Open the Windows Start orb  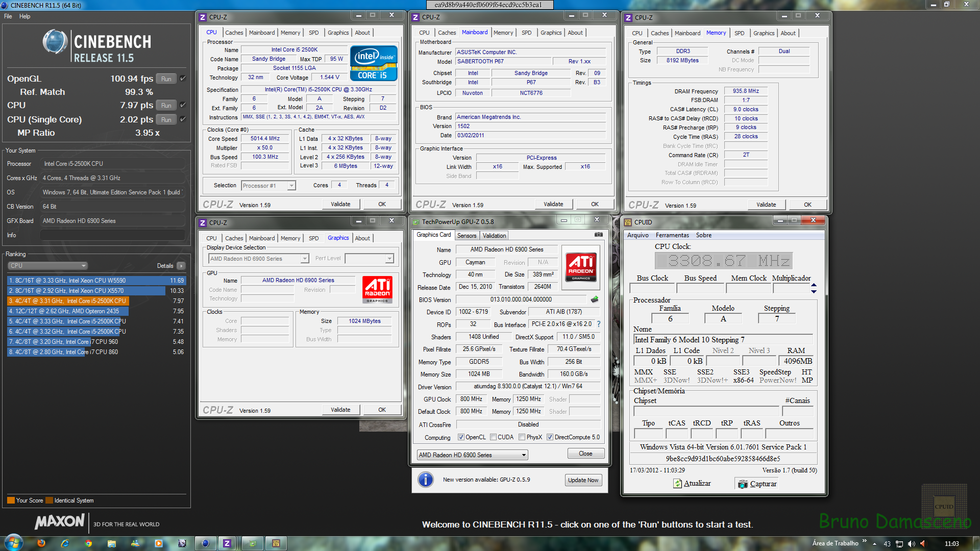(14, 543)
